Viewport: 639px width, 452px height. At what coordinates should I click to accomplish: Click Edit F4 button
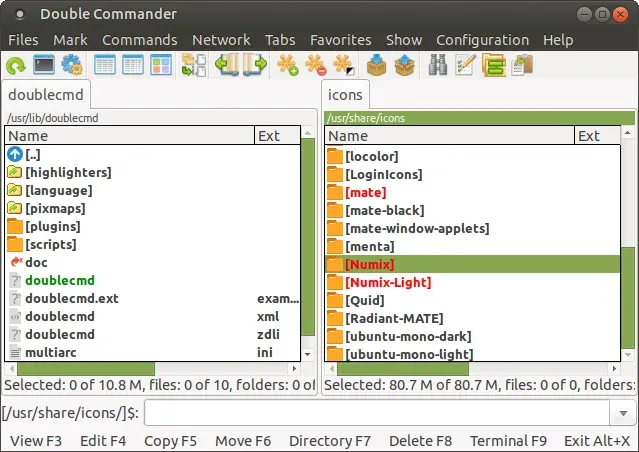(103, 441)
